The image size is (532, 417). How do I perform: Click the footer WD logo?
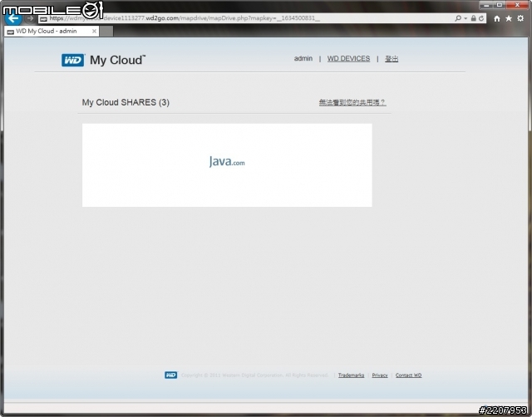(x=170, y=375)
